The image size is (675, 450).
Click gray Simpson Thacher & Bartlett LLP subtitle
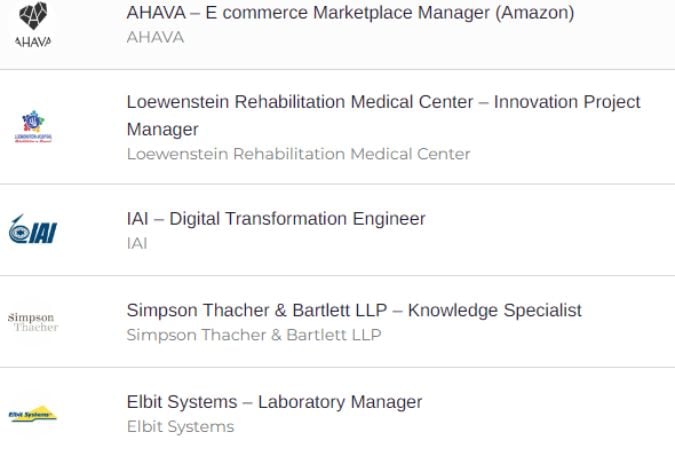[254, 335]
